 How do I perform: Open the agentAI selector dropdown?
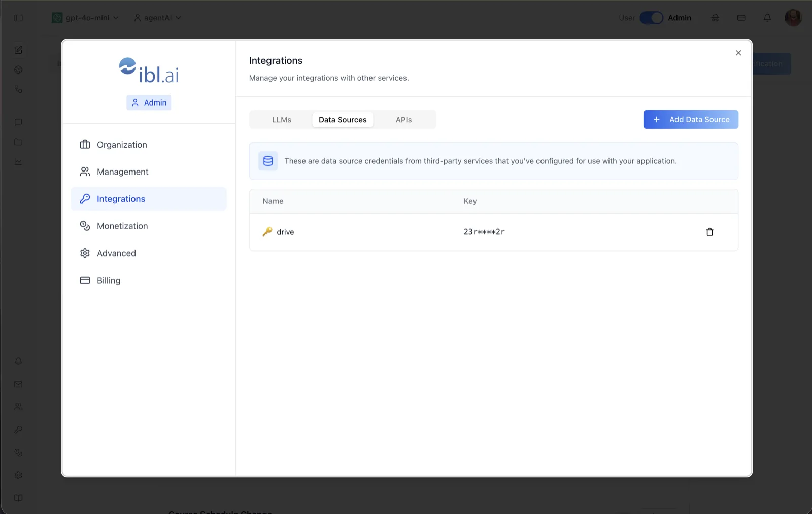157,18
